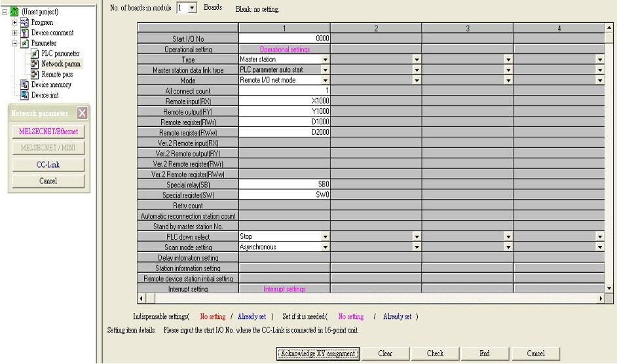The width and height of the screenshot is (617, 364).
Task: Select Device memory tree item
Action: (x=51, y=84)
